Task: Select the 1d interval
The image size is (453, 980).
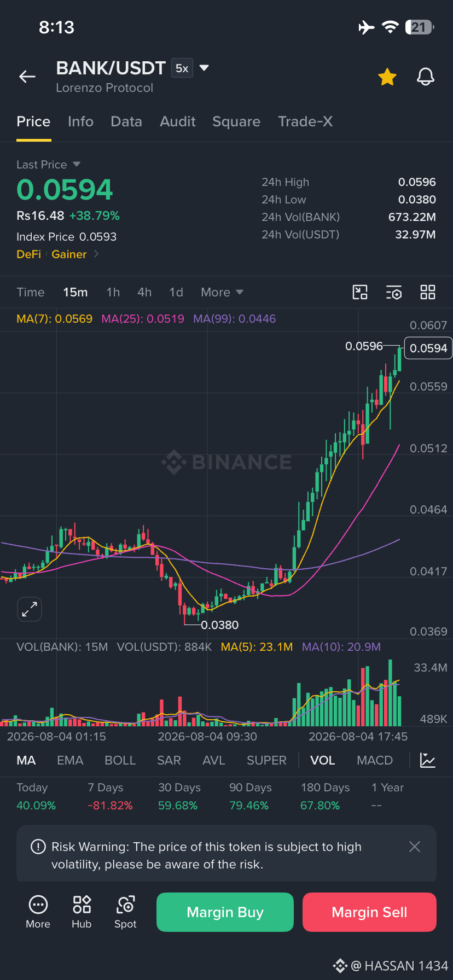Action: coord(176,293)
